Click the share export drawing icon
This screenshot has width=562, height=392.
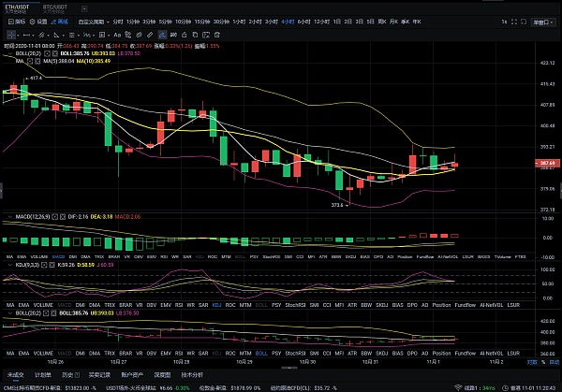click(185, 35)
